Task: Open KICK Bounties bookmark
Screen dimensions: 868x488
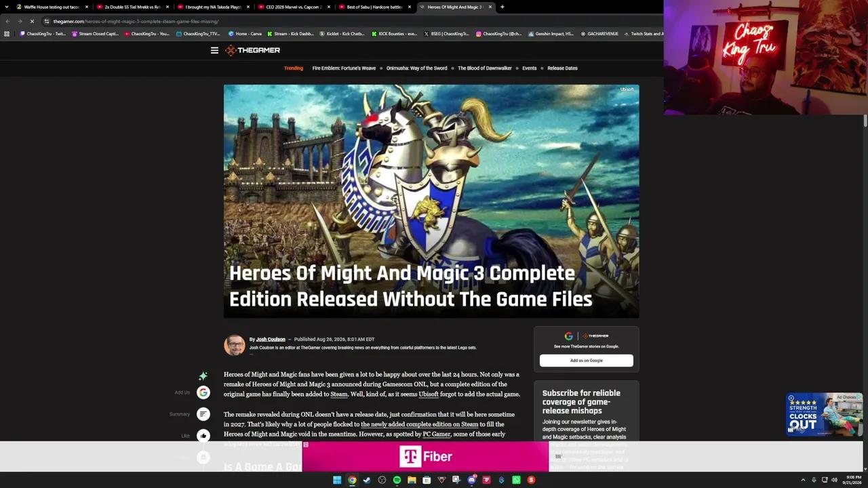Action: 395,34
